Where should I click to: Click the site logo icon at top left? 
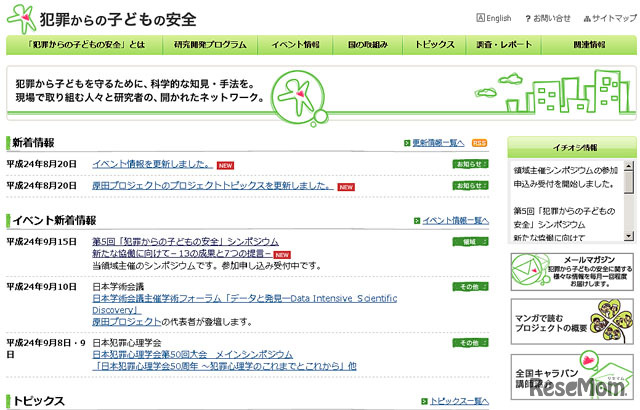pos(20,18)
